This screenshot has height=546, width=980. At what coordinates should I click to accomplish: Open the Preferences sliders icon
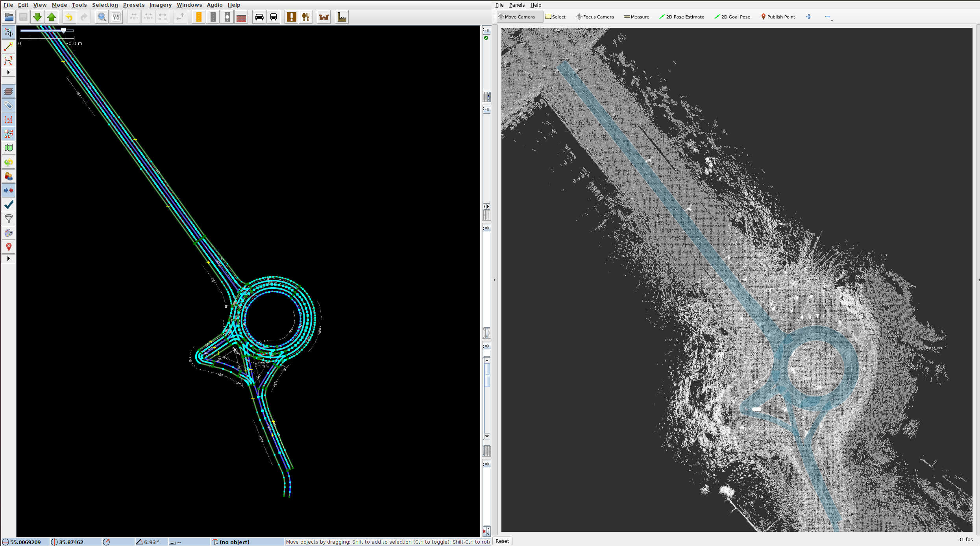(x=116, y=17)
